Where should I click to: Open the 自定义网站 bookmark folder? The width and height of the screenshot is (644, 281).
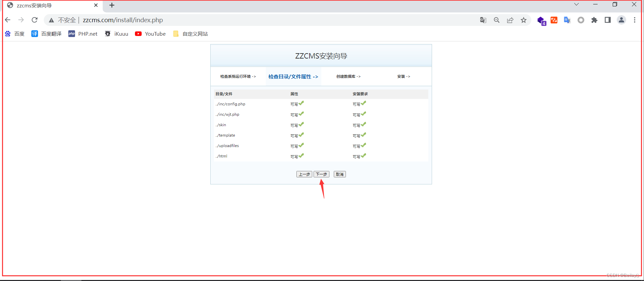190,34
